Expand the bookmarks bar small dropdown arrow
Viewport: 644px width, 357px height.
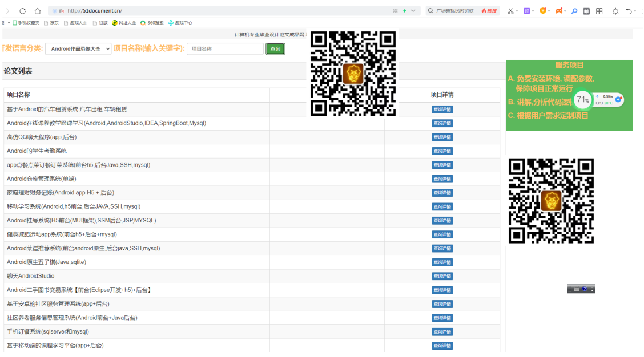pyautogui.click(x=9, y=23)
